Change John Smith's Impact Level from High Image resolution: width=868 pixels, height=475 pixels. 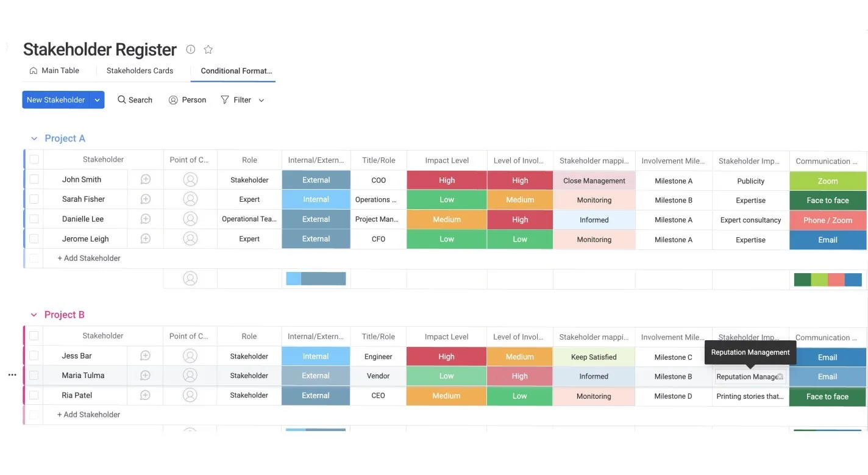[447, 180]
